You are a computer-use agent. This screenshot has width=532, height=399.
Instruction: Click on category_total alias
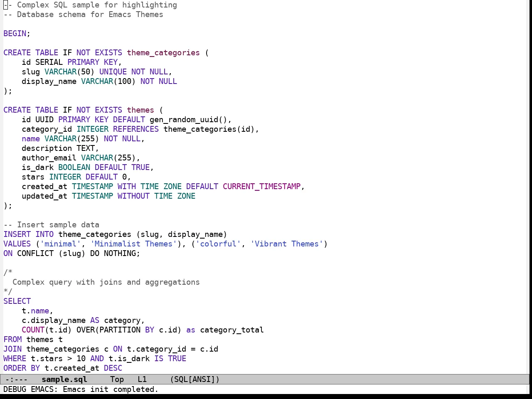coord(232,330)
